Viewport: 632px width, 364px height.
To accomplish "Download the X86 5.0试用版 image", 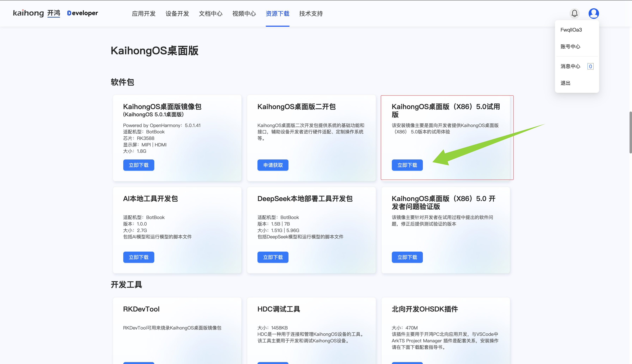I will click(x=407, y=165).
